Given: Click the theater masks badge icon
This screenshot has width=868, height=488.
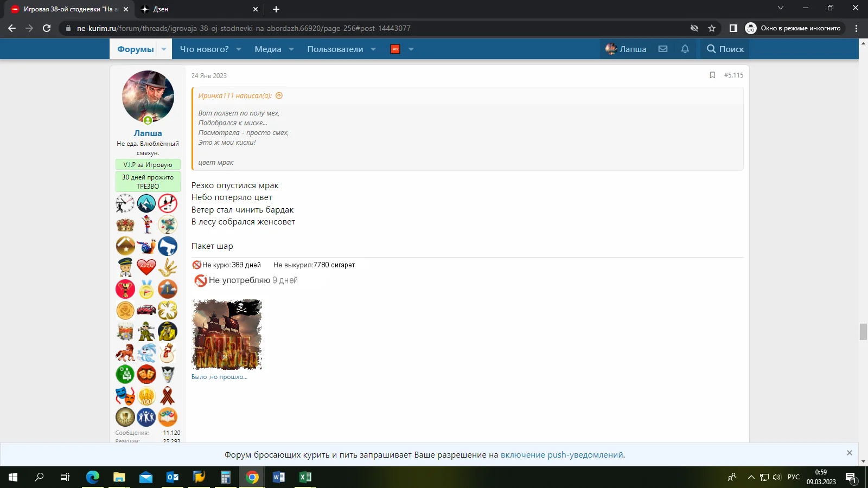Looking at the screenshot, I should 125,396.
